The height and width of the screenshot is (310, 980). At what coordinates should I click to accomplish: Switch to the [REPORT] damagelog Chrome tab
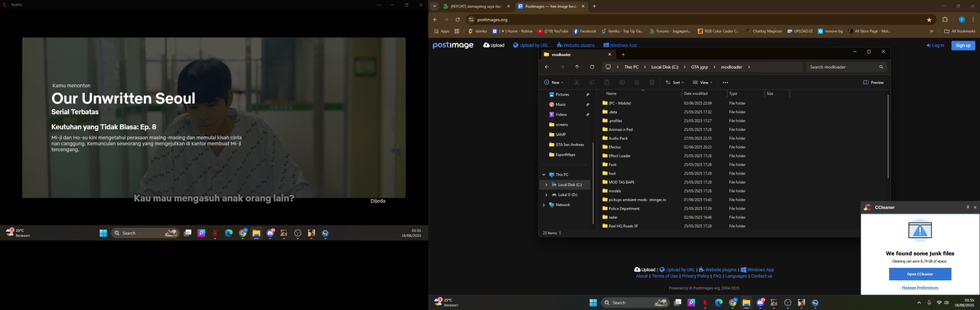pos(476,6)
